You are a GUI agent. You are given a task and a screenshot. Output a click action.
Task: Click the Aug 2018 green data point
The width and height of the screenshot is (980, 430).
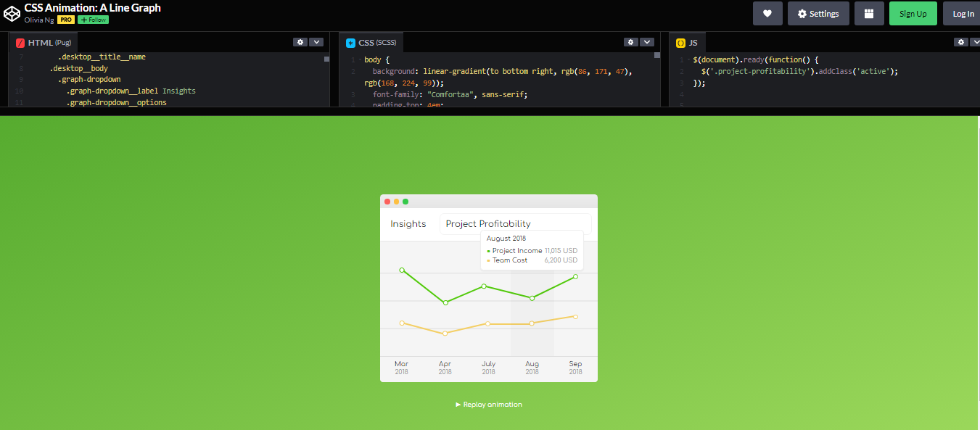532,298
